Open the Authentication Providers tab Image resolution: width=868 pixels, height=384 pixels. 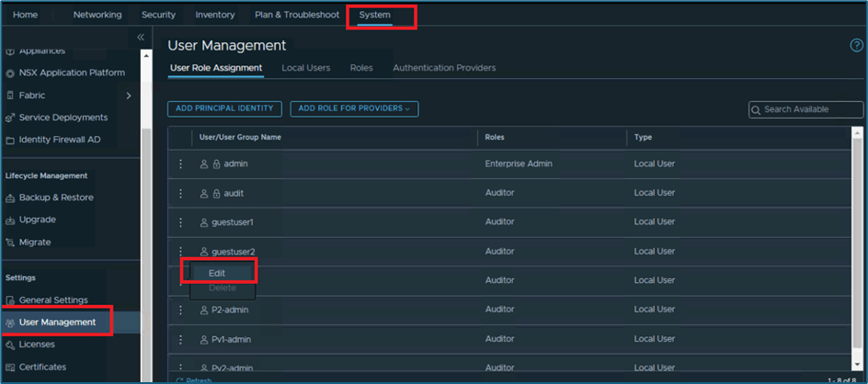(444, 68)
